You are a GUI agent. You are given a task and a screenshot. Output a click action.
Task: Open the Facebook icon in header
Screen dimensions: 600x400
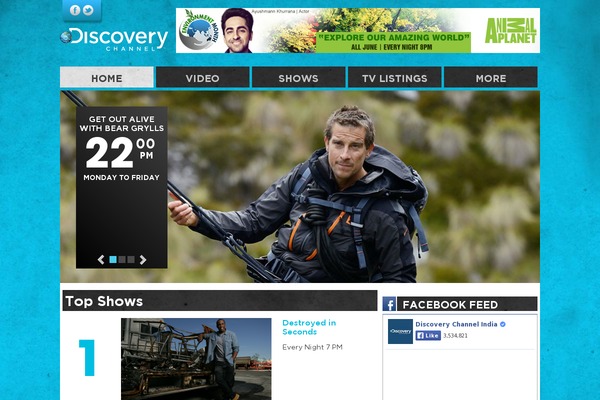point(75,10)
